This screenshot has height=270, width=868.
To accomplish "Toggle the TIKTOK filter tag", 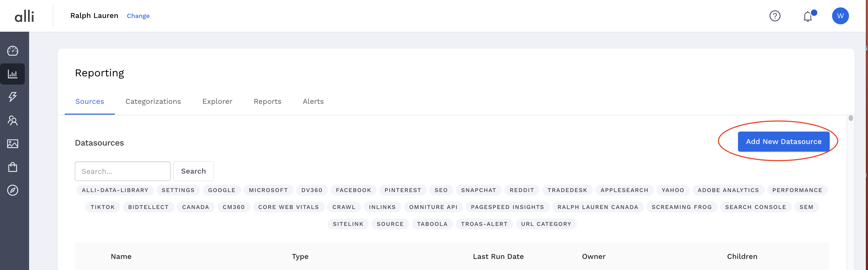I will click(x=102, y=207).
